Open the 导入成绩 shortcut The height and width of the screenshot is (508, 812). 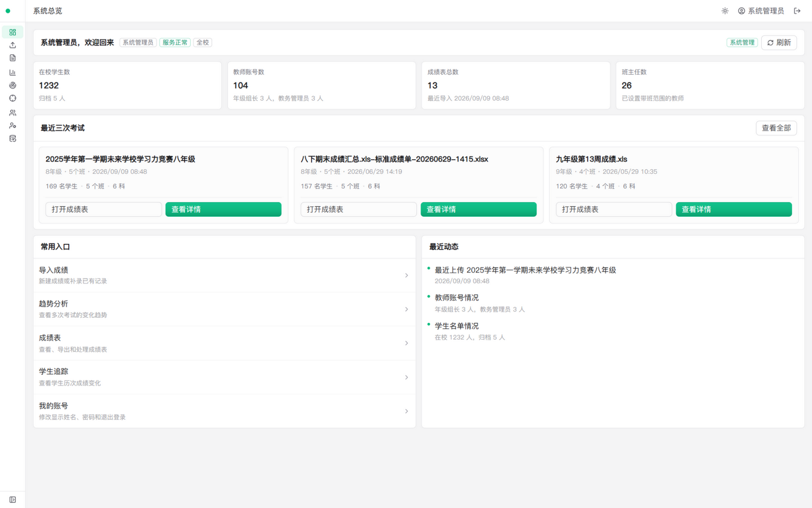tap(224, 275)
